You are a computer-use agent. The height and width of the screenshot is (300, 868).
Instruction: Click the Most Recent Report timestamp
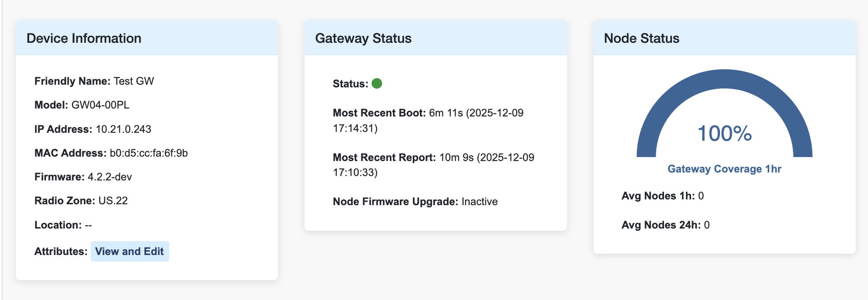(x=486, y=157)
